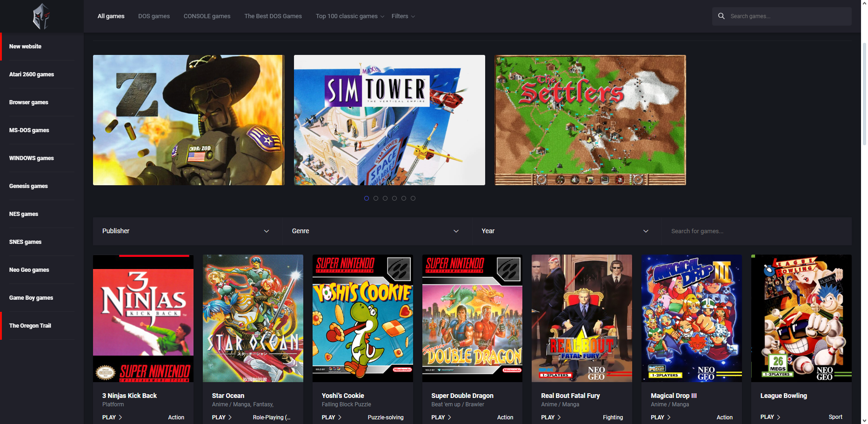Click PLAY for Magical Drop III

pyautogui.click(x=661, y=417)
